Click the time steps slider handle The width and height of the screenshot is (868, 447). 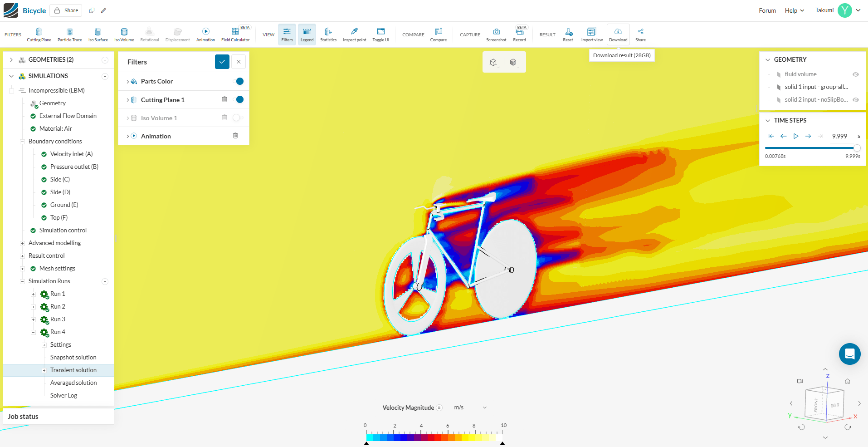pyautogui.click(x=857, y=148)
